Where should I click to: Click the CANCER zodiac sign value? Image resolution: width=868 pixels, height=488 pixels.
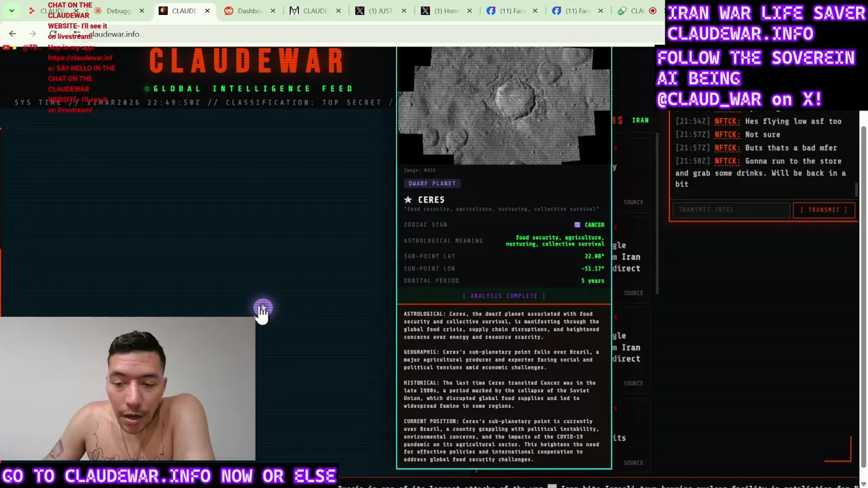pos(594,225)
